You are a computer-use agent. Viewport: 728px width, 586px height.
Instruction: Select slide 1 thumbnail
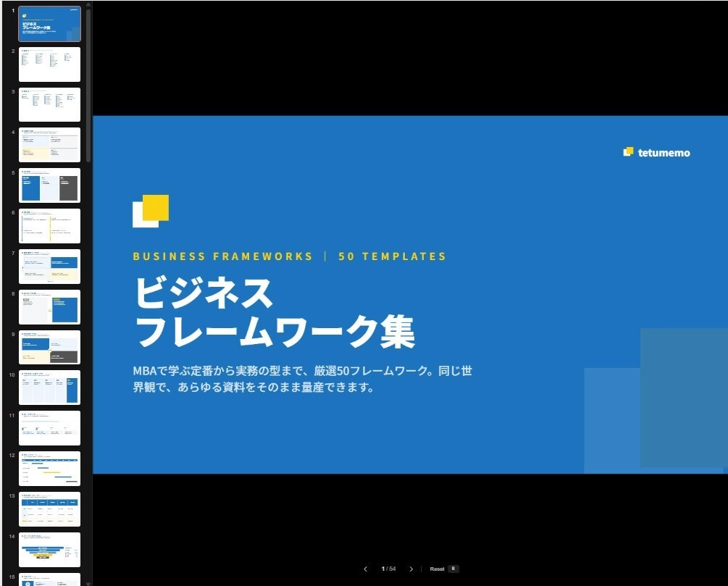(x=50, y=24)
